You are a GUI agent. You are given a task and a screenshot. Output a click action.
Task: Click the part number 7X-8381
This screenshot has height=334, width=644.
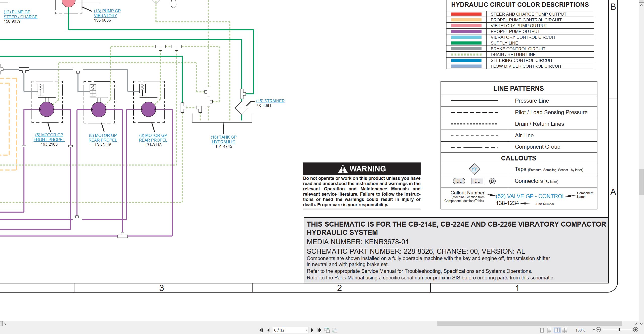264,106
